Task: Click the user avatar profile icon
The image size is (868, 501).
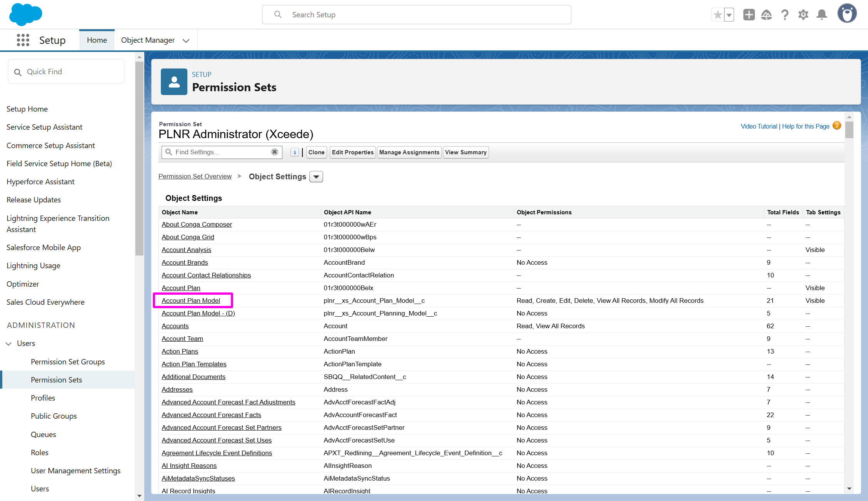Action: point(847,14)
